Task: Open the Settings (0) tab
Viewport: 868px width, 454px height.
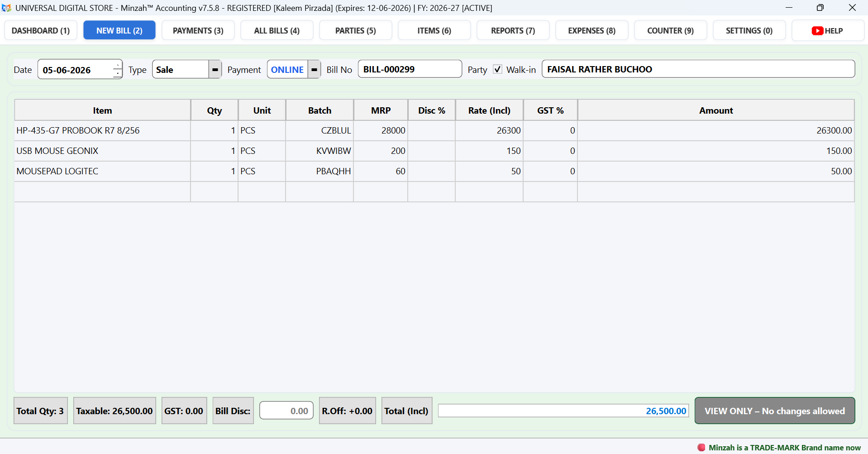Action: [x=749, y=30]
